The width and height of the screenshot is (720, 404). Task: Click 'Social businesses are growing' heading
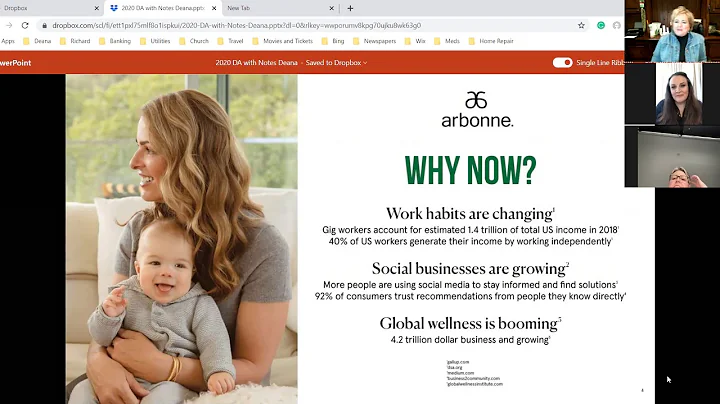coord(470,269)
